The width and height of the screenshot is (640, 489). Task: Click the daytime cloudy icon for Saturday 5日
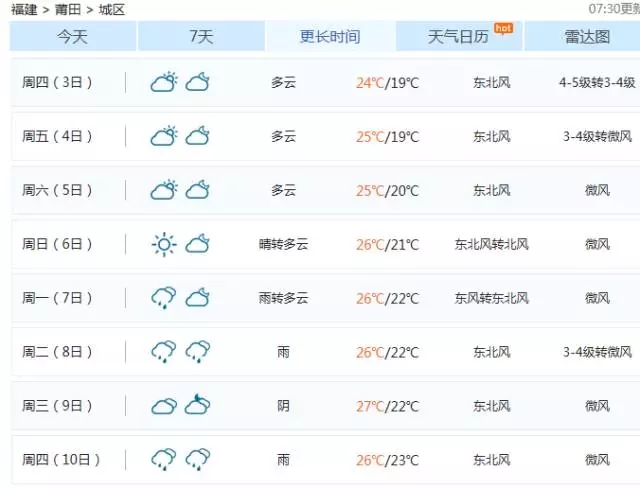click(164, 189)
